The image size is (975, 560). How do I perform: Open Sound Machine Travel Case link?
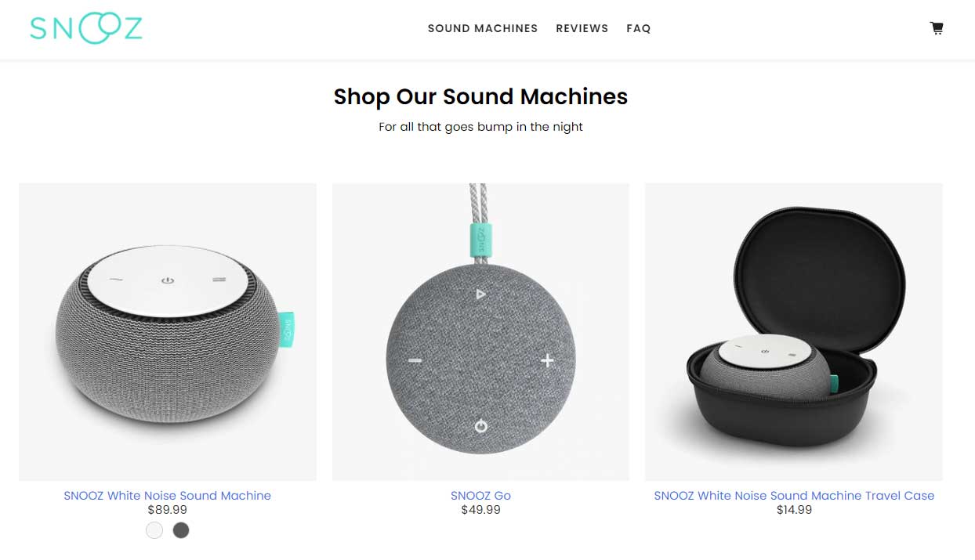point(794,496)
